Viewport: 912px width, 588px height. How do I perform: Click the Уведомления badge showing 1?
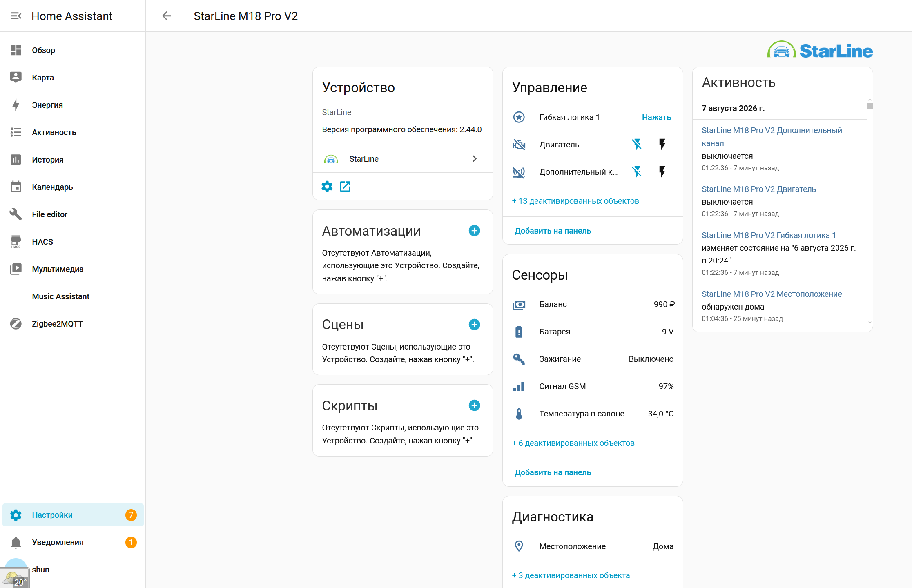coord(131,542)
